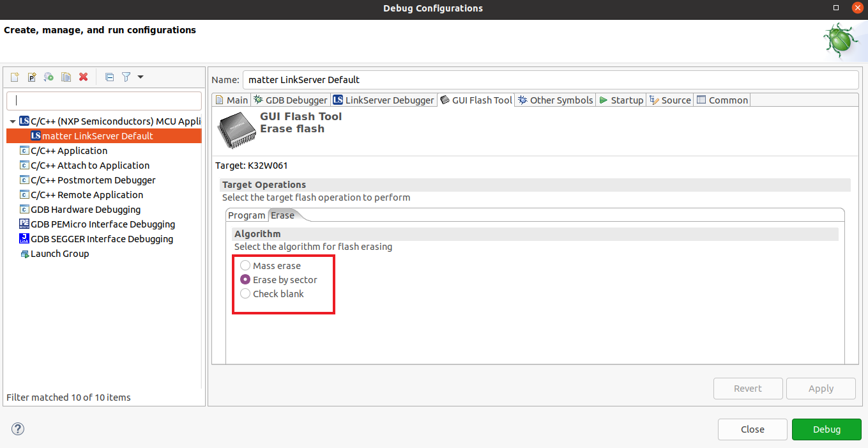Filter the launch configurations list

[126, 77]
